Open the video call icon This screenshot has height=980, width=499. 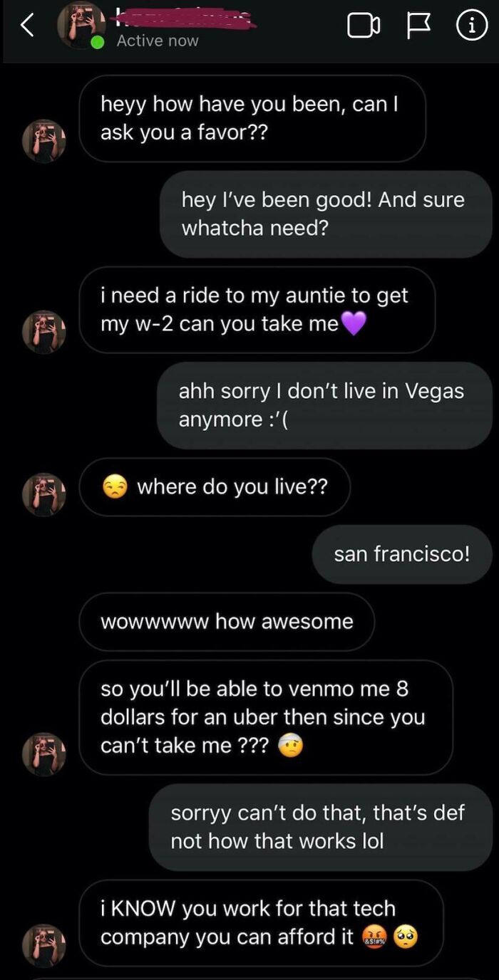coord(364,25)
